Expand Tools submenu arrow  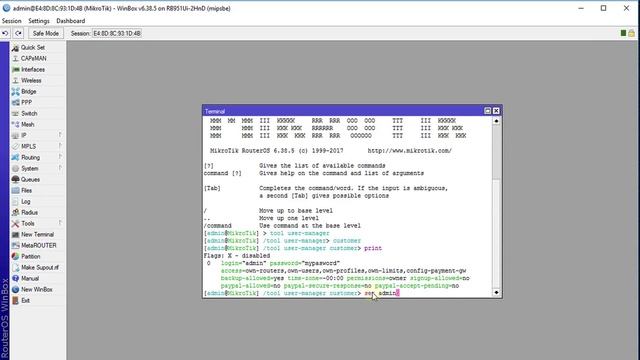click(x=60, y=223)
